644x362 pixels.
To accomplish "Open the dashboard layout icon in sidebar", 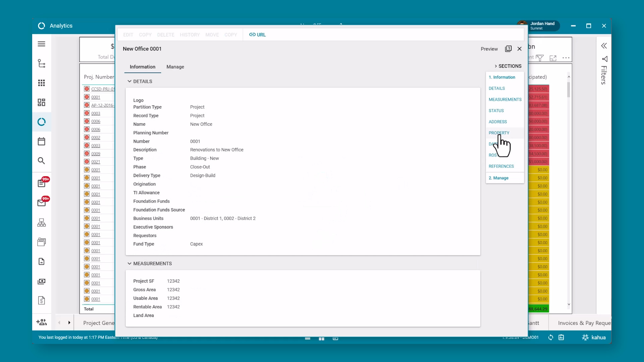I will click(41, 102).
